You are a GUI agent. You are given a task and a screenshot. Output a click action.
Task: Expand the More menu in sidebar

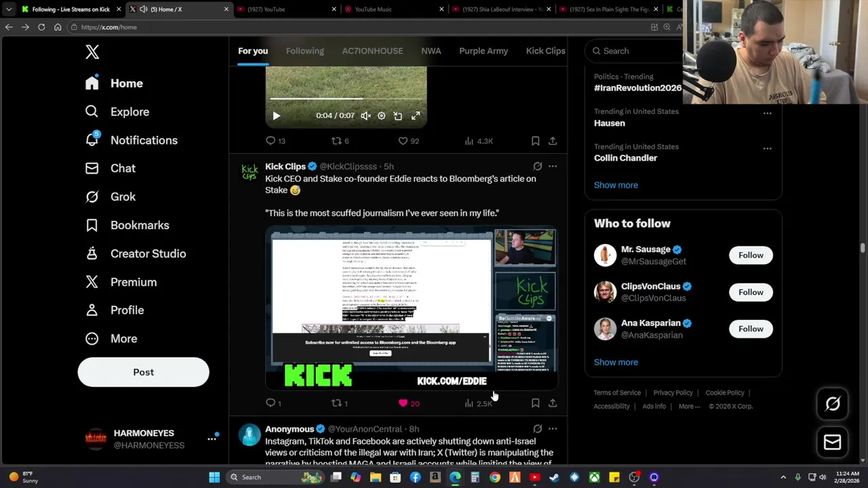pyautogui.click(x=111, y=338)
